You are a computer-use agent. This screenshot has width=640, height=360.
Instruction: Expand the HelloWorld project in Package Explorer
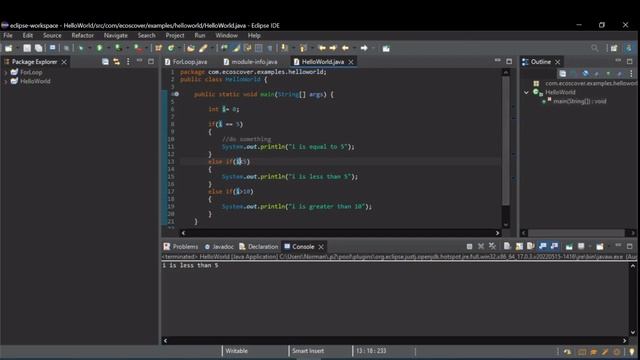5,81
